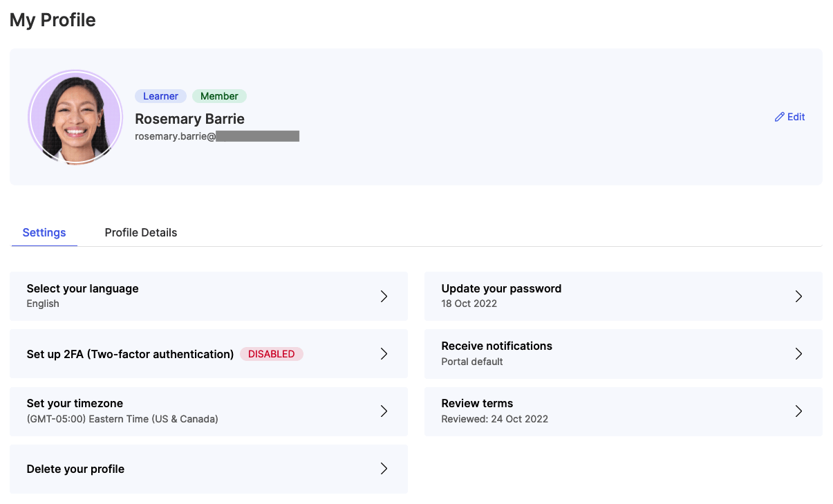
Task: Click the DISABLED status badge
Action: point(272,353)
